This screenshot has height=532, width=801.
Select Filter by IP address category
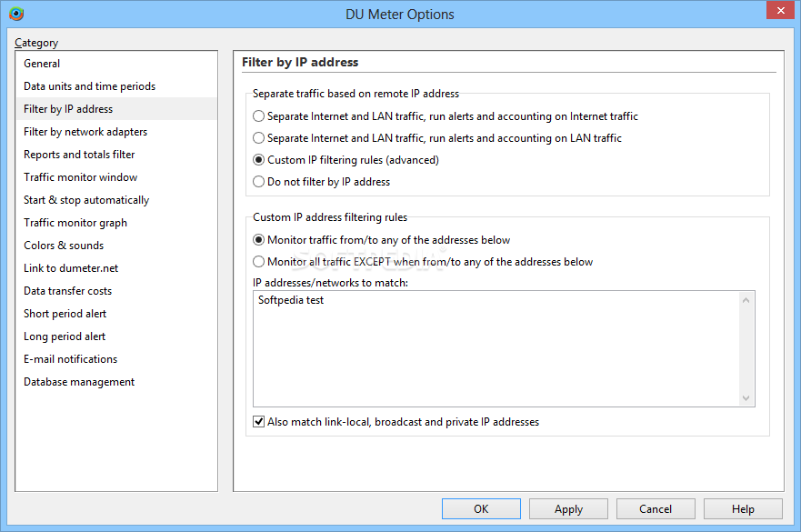(x=116, y=109)
